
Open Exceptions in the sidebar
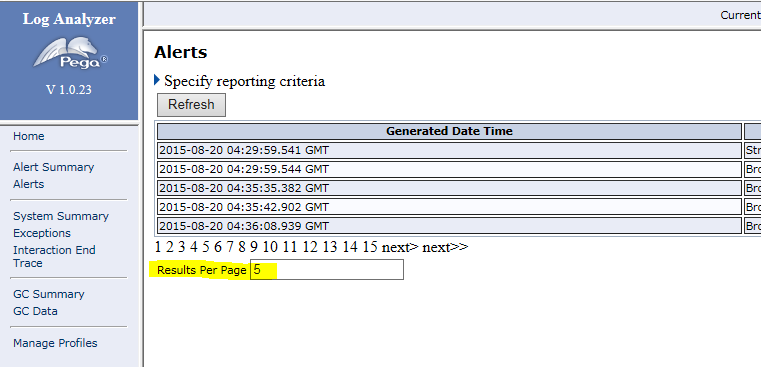[x=42, y=234]
